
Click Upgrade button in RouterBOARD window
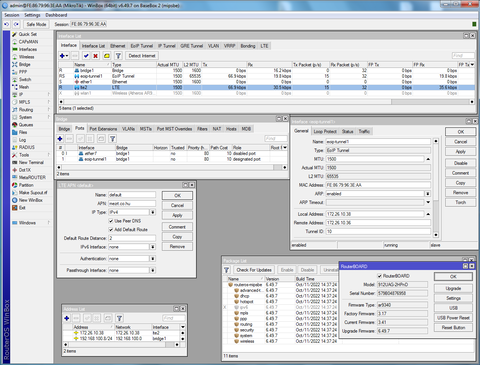453,288
